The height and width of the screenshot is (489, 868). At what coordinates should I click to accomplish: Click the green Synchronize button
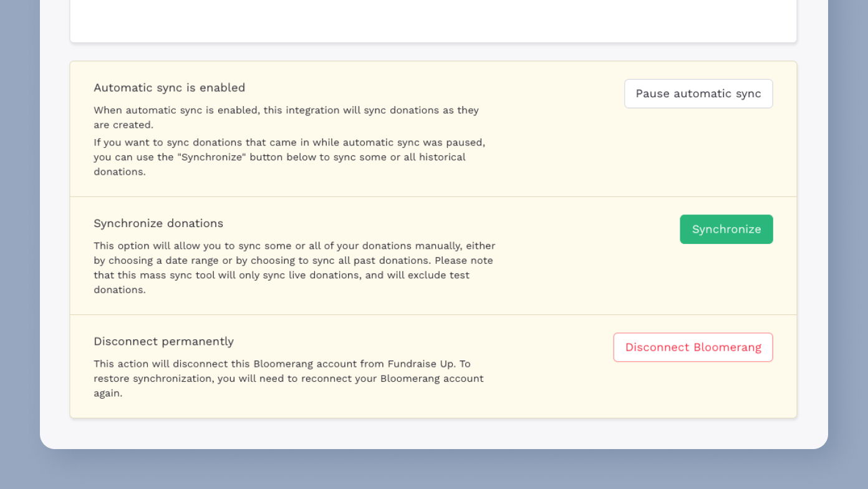point(726,229)
